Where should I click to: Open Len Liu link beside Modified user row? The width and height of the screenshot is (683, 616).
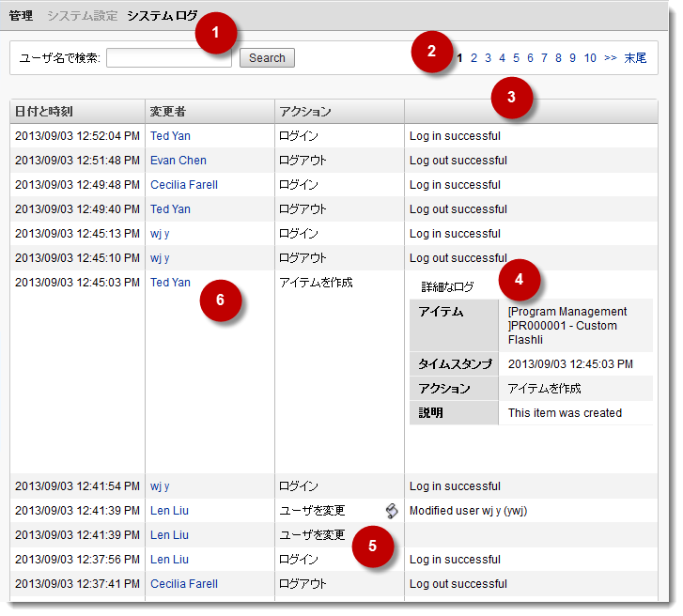point(169,511)
